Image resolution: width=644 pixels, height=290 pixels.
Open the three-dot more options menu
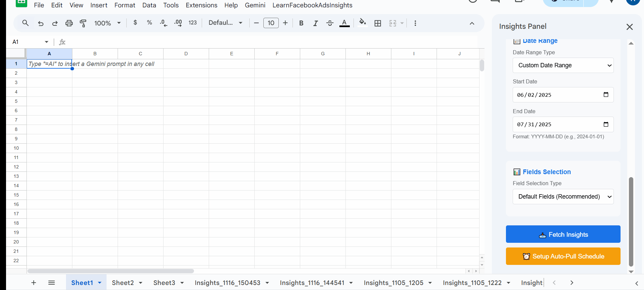coord(415,23)
